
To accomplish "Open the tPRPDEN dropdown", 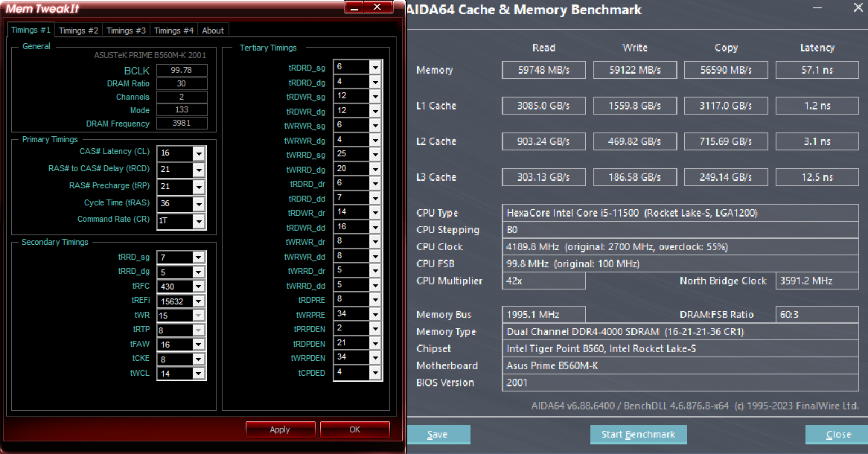I will [x=375, y=329].
